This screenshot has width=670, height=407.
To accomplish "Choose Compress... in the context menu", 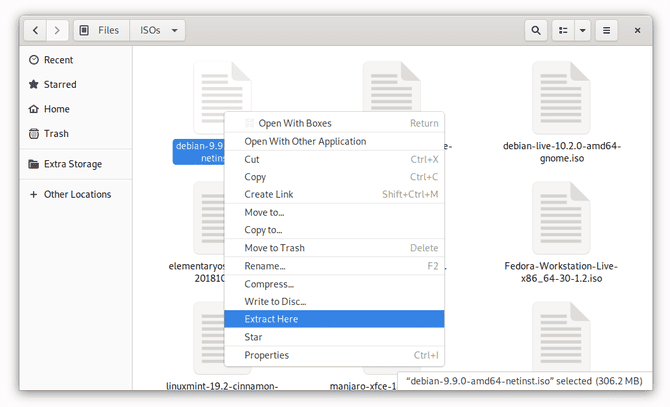I will pyautogui.click(x=334, y=284).
